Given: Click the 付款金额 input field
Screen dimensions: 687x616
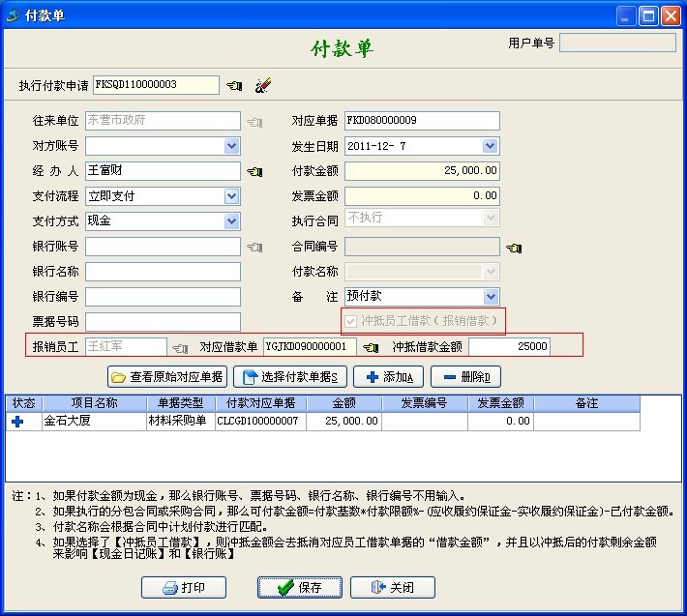Looking at the screenshot, I should click(x=422, y=171).
